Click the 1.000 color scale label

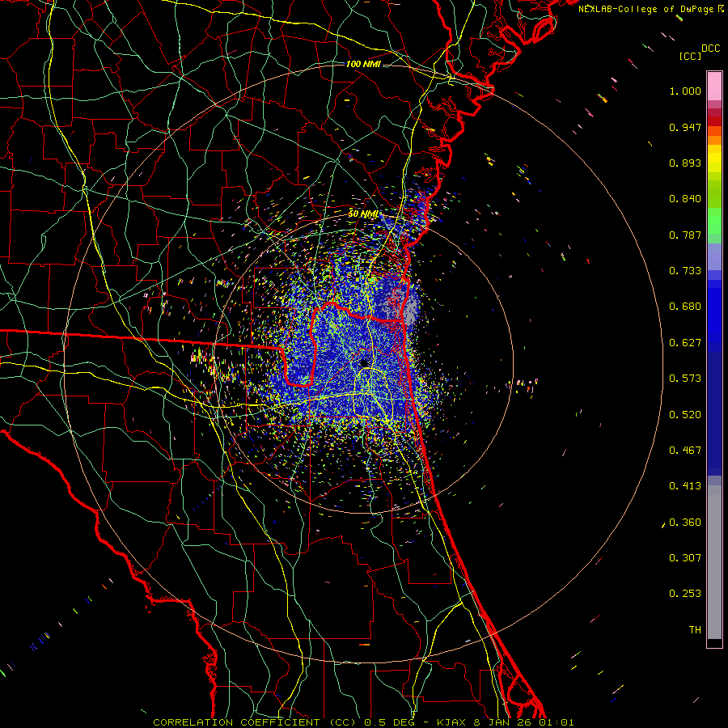(x=685, y=91)
